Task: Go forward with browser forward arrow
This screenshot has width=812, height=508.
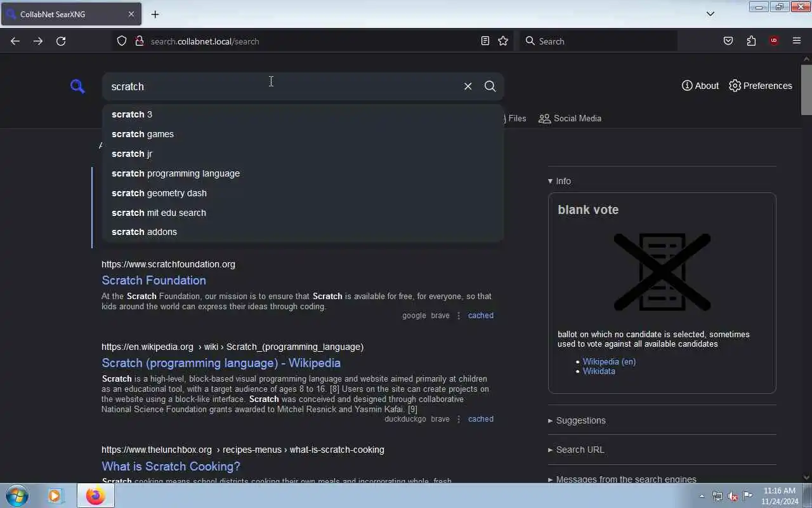Action: 38,41
